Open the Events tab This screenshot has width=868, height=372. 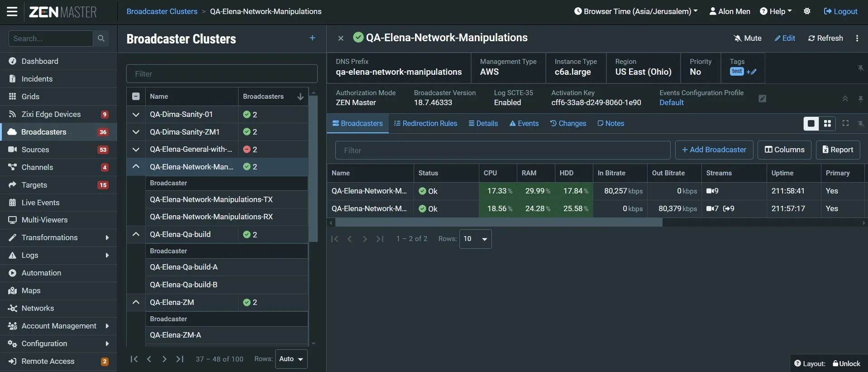[524, 123]
